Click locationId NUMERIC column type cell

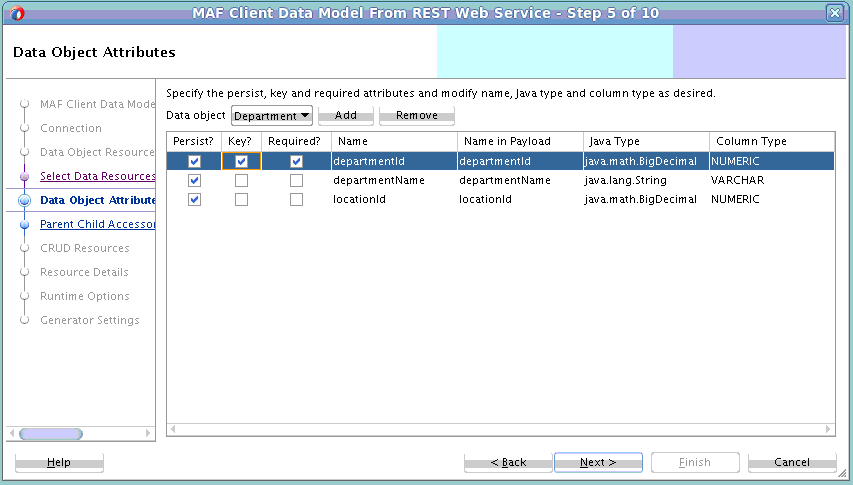click(x=772, y=200)
